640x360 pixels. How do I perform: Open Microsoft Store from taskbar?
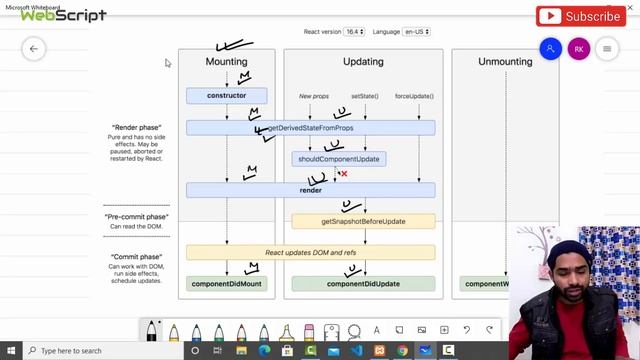287,351
